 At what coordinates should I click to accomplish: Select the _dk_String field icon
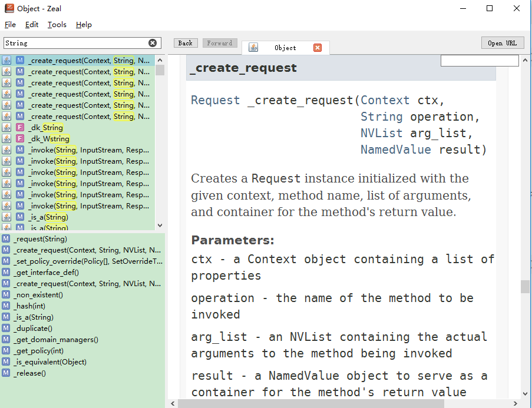[20, 128]
